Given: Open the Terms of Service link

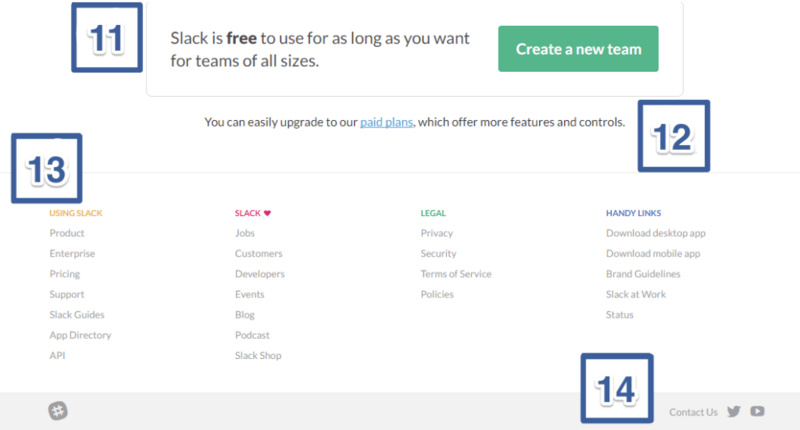Looking at the screenshot, I should point(456,274).
